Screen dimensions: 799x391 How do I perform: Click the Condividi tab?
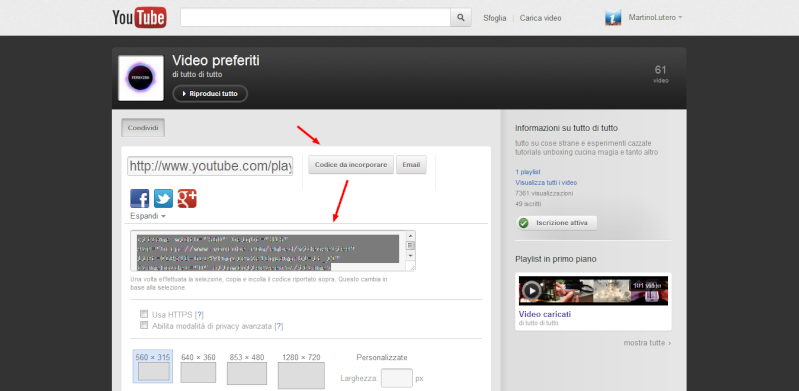[143, 128]
